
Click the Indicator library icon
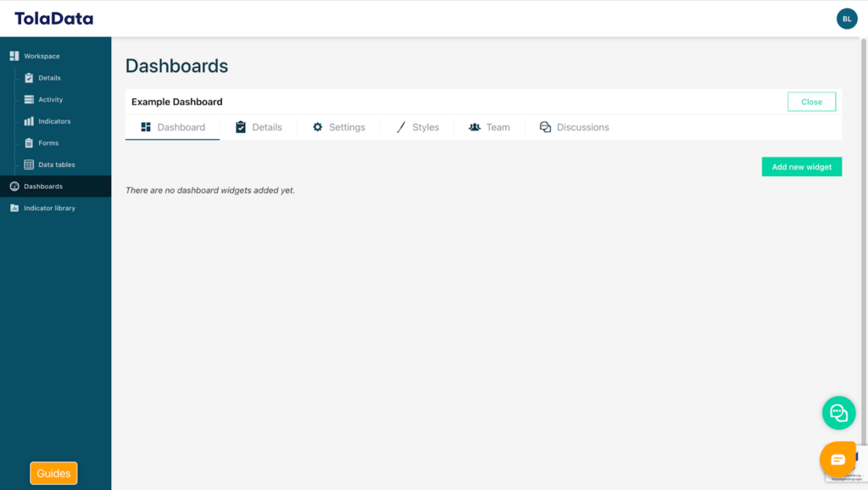coord(14,208)
